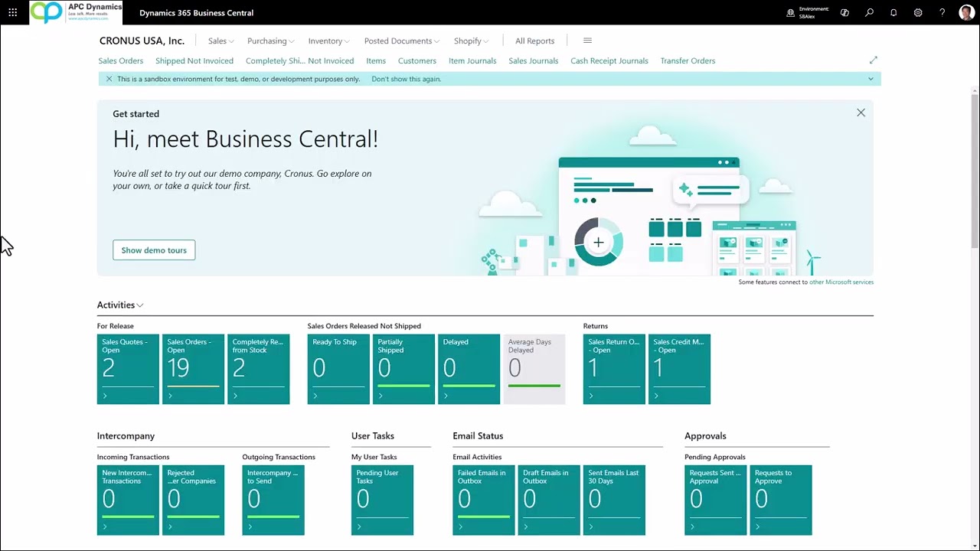Open the Sales Credit Memos - Open tile
This screenshot has width=980, height=551.
click(679, 369)
